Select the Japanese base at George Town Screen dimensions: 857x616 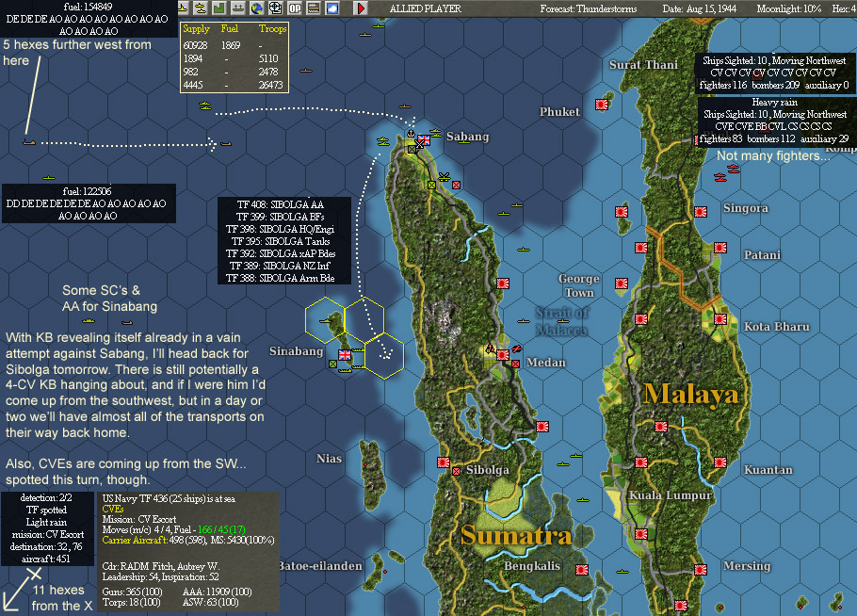pos(622,284)
